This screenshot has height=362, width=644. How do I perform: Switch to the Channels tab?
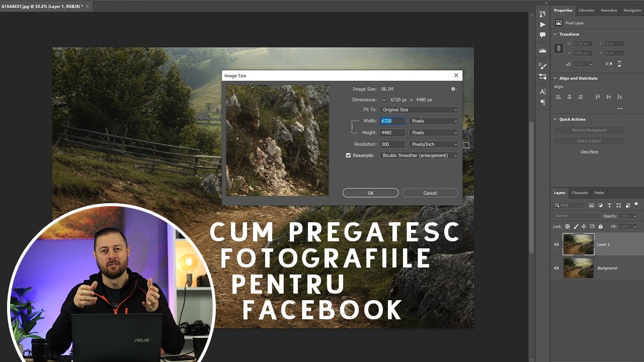click(580, 193)
